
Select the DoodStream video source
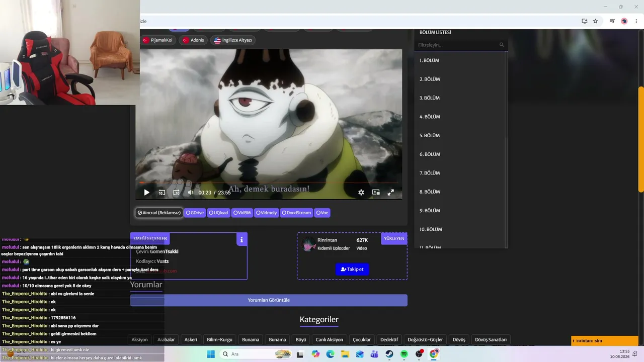[296, 213]
